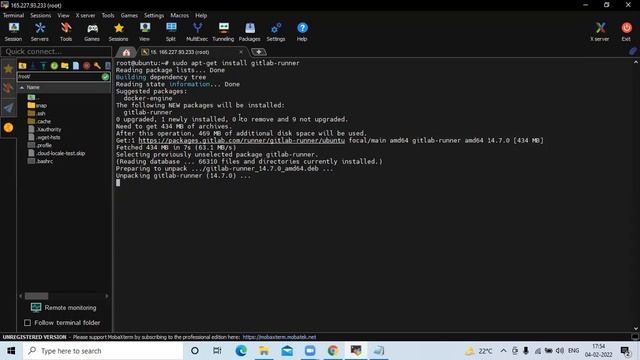Open the Tools sidebar tab
Viewport: 640px width, 360px height.
8,88
